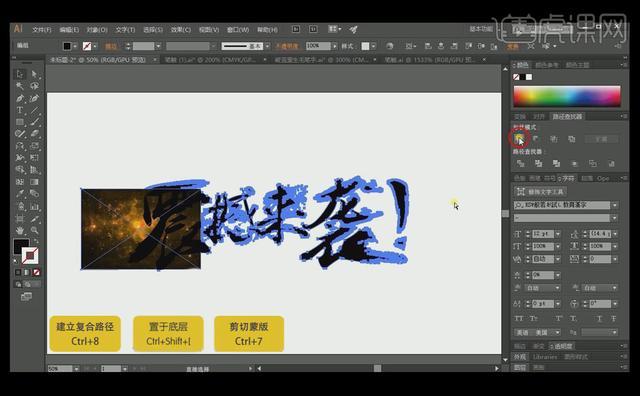Image resolution: width=640 pixels, height=396 pixels.
Task: Select the Rectangle tool
Action: tap(20, 122)
